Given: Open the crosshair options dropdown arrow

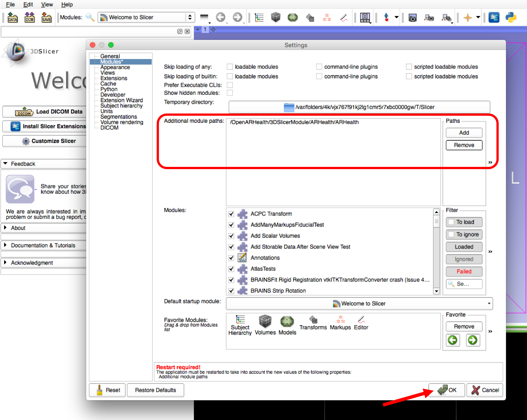Looking at the screenshot, I should coord(478,17).
